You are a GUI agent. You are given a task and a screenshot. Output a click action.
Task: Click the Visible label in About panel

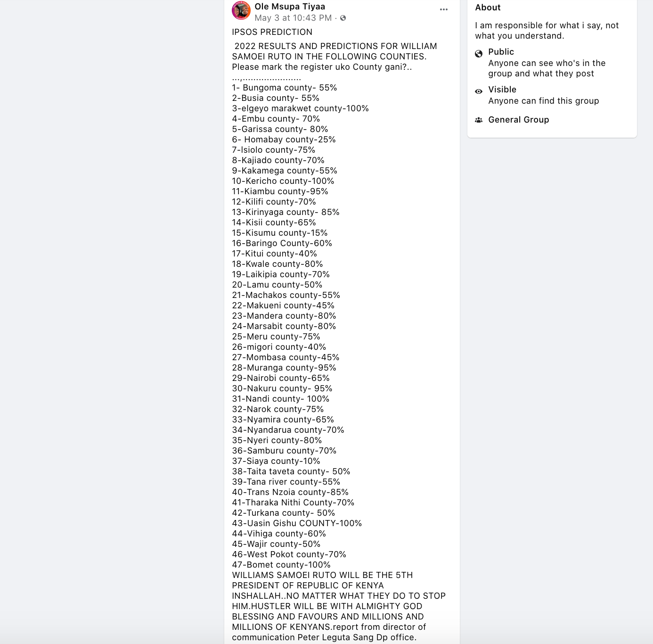[502, 90]
